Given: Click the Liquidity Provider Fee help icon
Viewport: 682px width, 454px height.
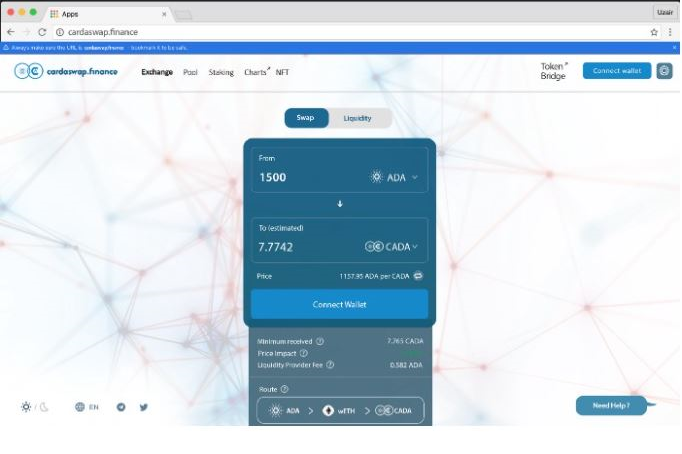Looking at the screenshot, I should click(x=330, y=365).
